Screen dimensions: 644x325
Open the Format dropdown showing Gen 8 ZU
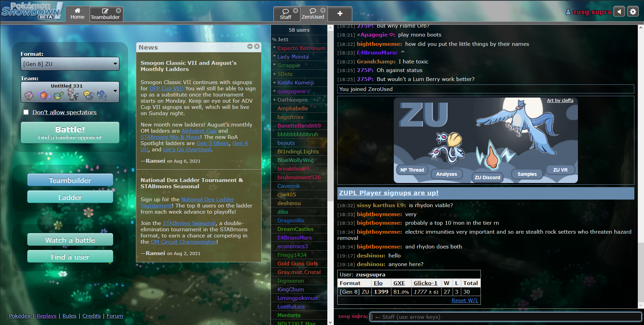70,64
